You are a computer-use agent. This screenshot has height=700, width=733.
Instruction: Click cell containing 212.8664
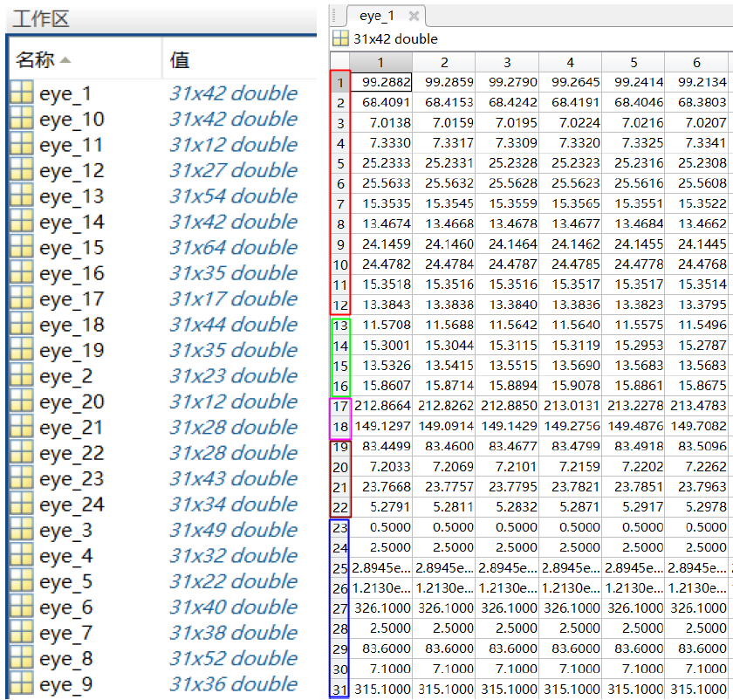point(381,405)
